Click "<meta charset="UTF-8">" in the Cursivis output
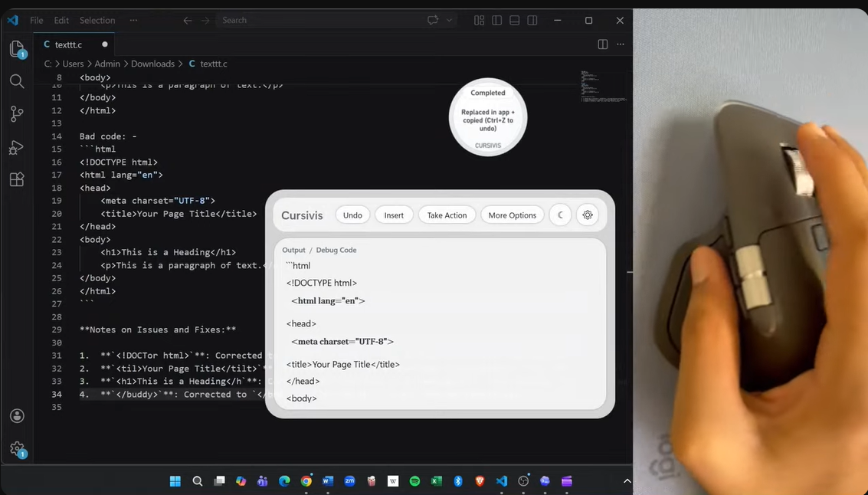868x495 pixels. (342, 342)
